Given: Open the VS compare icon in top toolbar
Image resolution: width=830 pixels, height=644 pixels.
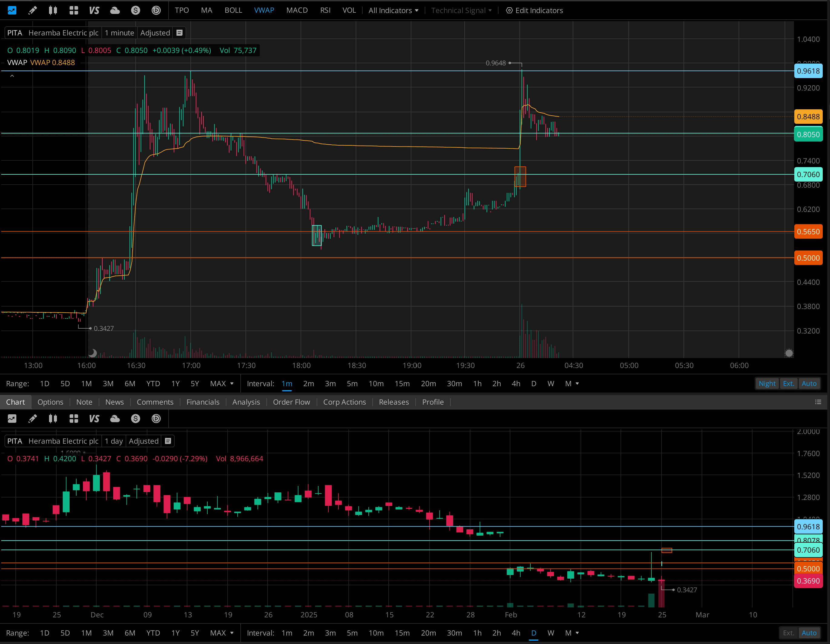Looking at the screenshot, I should pyautogui.click(x=94, y=10).
